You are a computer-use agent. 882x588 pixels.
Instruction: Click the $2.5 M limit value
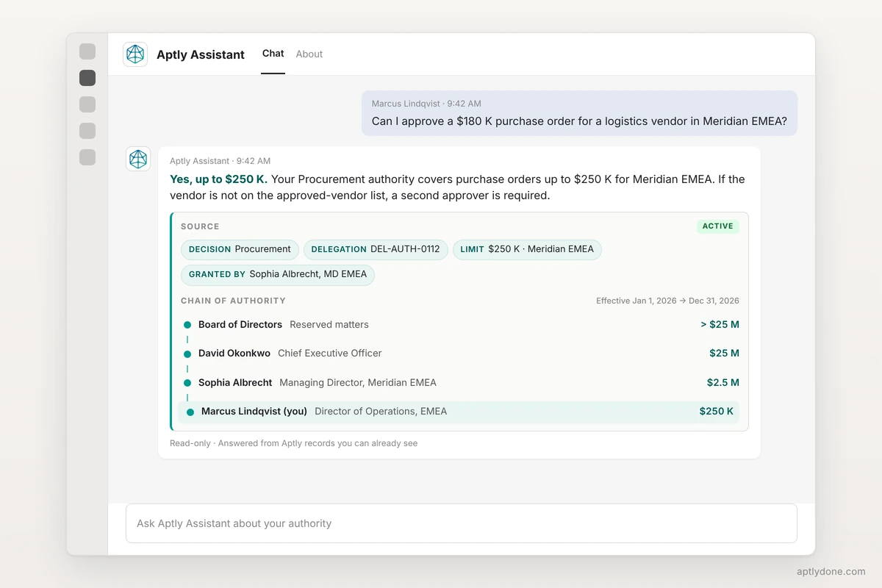(x=723, y=382)
